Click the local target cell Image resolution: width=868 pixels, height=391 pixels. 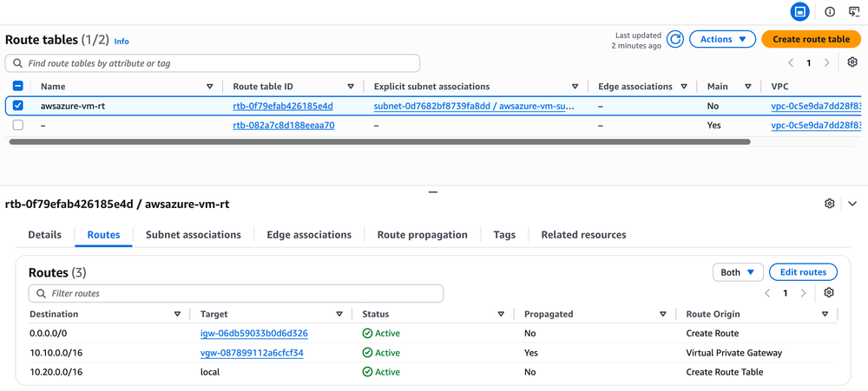210,372
